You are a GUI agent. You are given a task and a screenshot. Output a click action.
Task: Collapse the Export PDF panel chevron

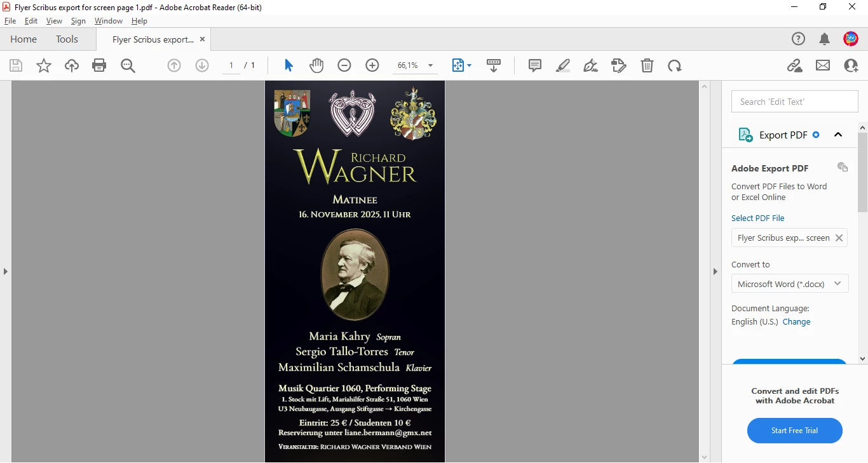point(838,135)
